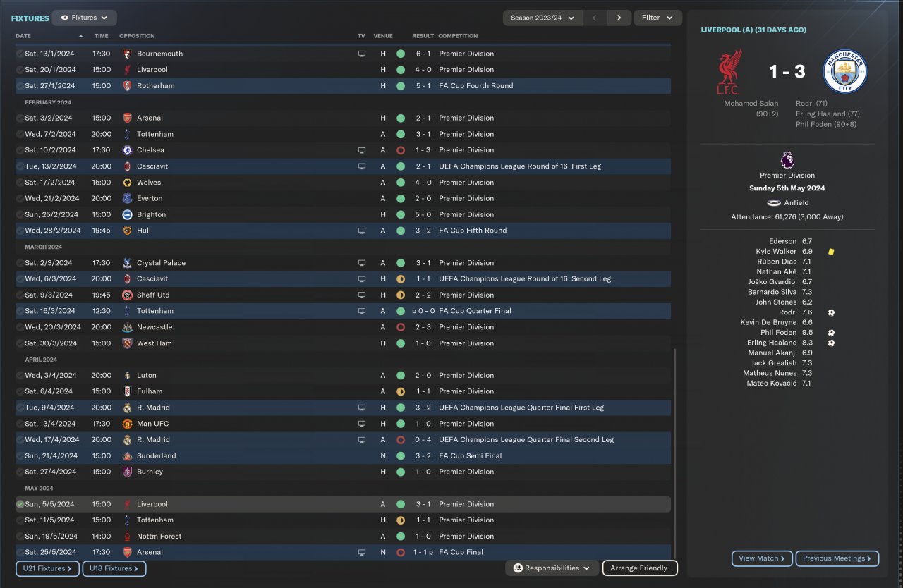Click Mohamed Salah under the Liverpool crest
Screen dimensions: 903x588
[751, 104]
